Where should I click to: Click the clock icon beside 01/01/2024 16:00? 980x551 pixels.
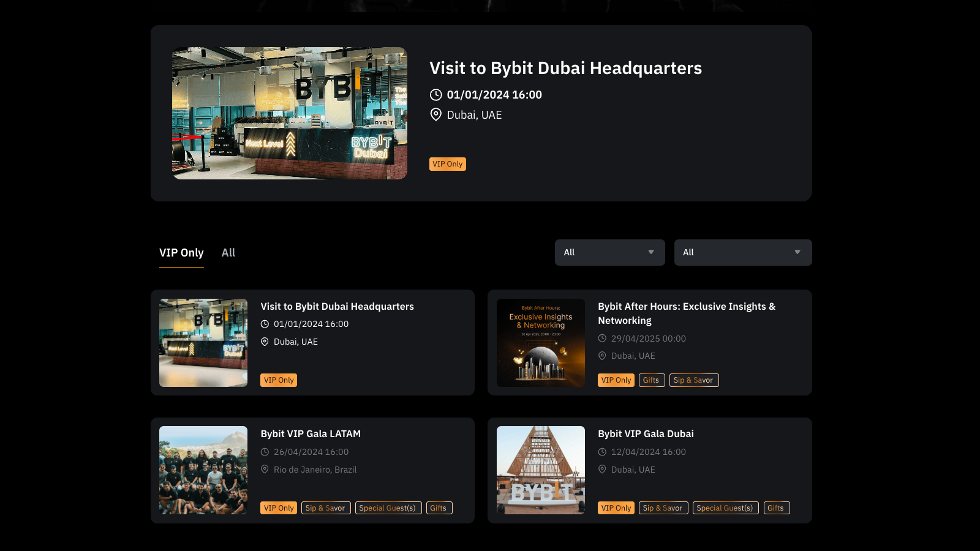pyautogui.click(x=435, y=95)
